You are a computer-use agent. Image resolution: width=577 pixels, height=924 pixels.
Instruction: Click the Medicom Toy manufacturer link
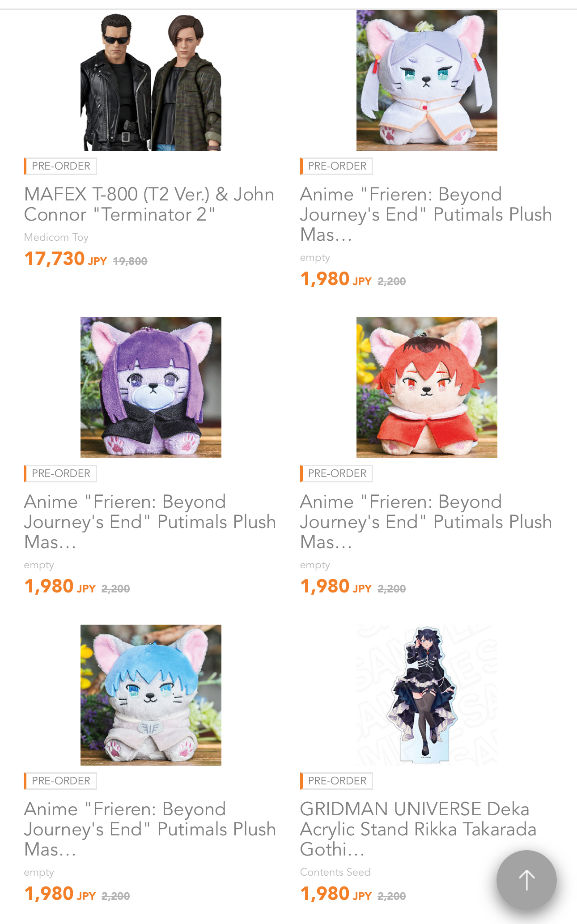click(x=56, y=237)
